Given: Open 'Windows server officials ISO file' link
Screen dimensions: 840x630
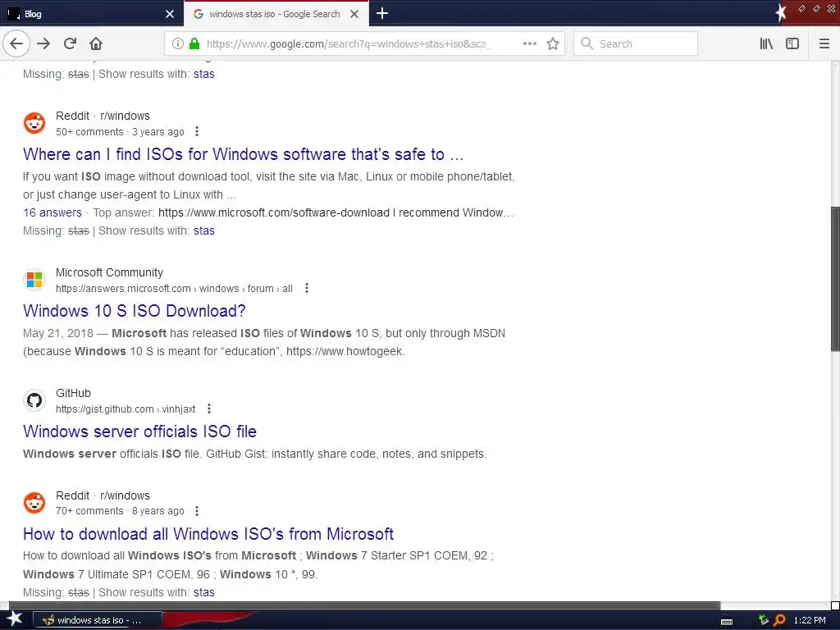Looking at the screenshot, I should point(139,431).
